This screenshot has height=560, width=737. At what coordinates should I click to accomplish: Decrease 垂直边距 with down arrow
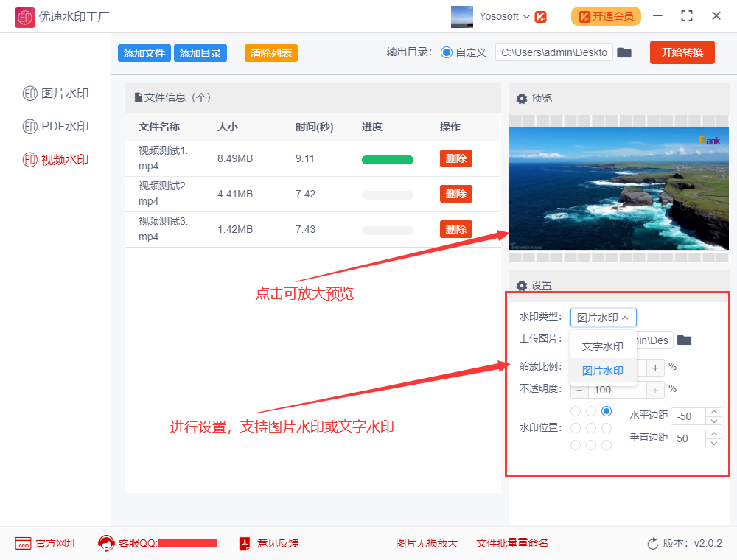(714, 443)
